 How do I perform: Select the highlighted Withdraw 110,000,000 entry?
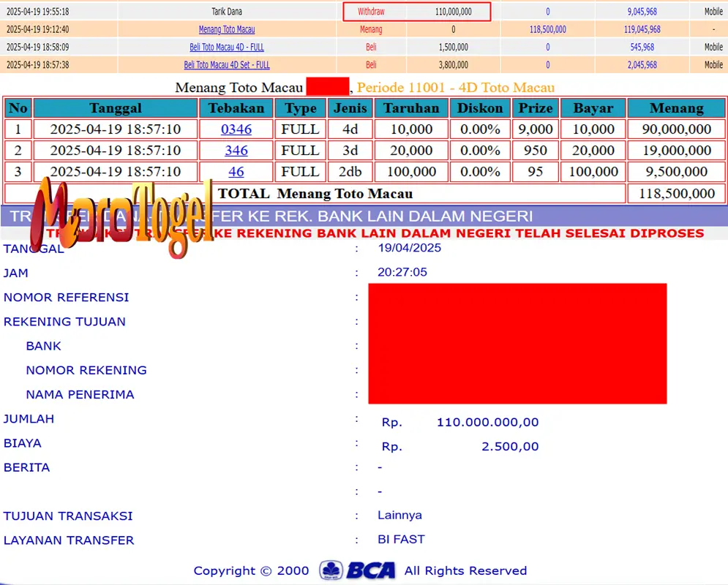[416, 12]
